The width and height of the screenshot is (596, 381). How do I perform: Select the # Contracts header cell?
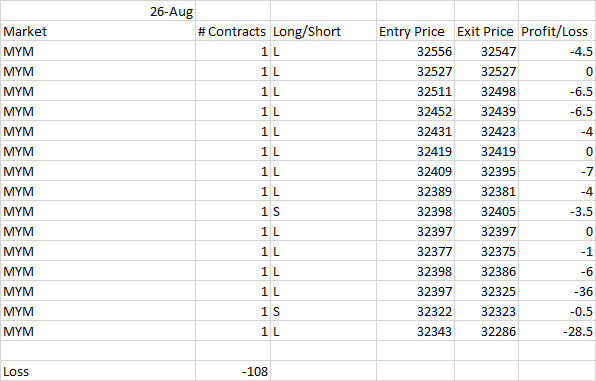point(233,31)
